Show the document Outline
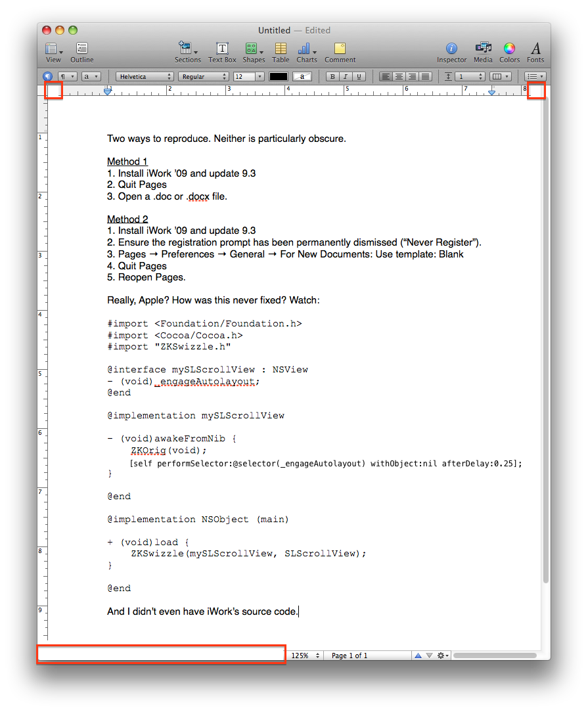Viewport: 588px width, 712px height. coord(81,53)
